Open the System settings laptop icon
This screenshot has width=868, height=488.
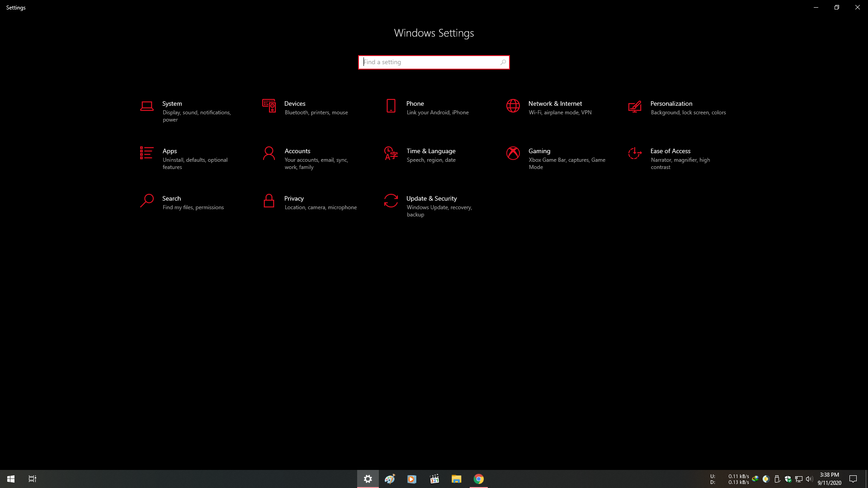(x=147, y=106)
